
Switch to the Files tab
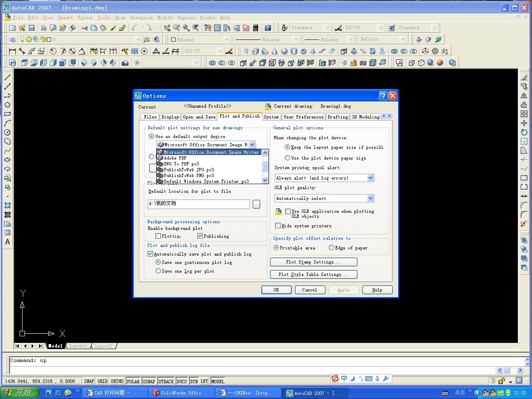click(150, 117)
